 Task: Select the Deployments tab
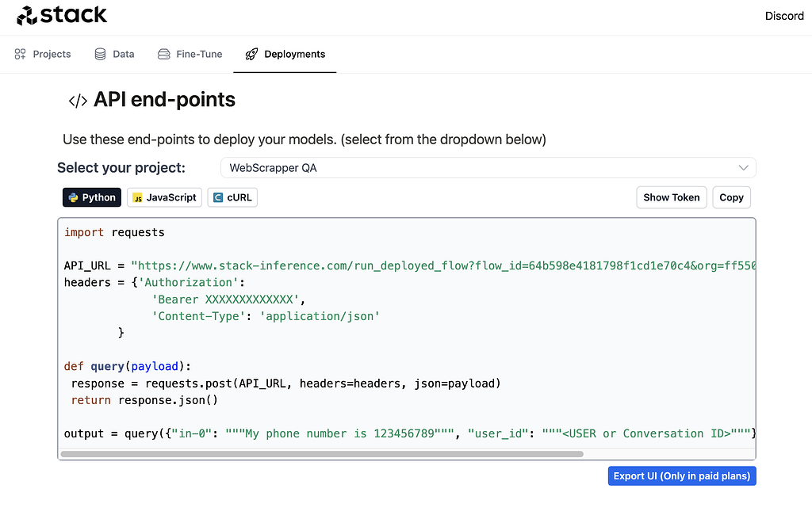tap(285, 54)
